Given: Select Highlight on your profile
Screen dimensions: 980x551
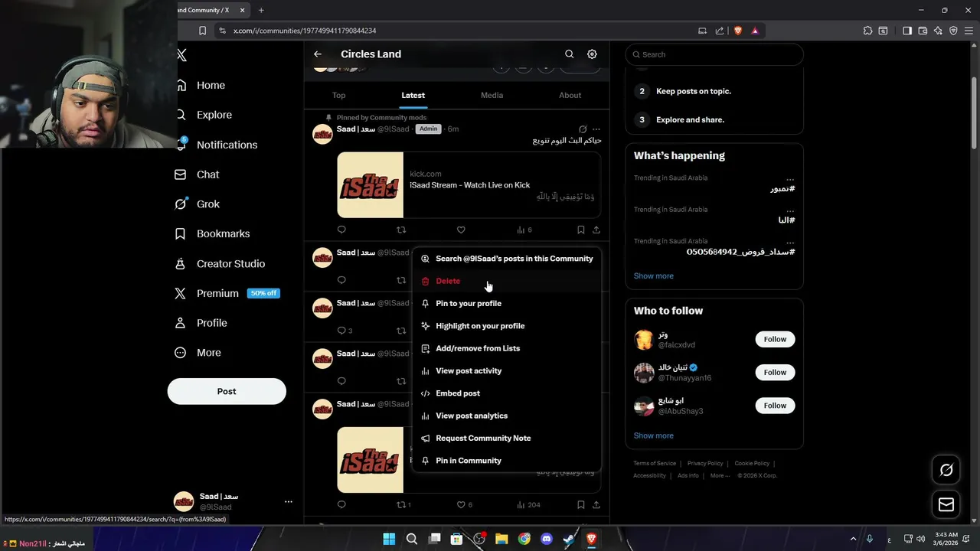Looking at the screenshot, I should tap(506, 326).
